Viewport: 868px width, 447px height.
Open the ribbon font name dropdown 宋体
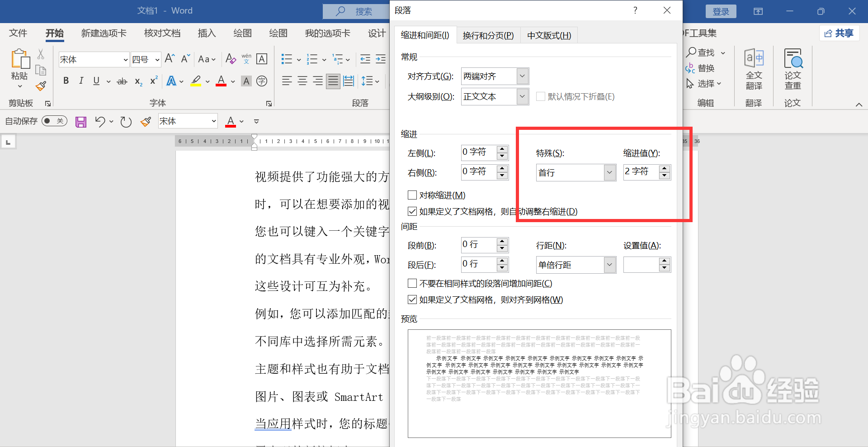pyautogui.click(x=125, y=59)
